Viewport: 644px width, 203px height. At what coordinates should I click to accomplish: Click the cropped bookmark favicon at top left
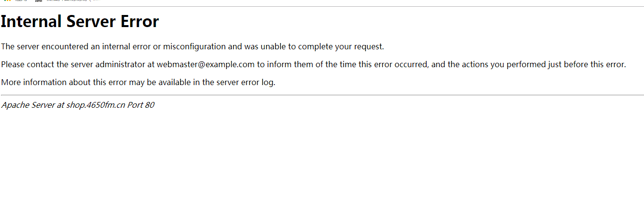coord(7,1)
